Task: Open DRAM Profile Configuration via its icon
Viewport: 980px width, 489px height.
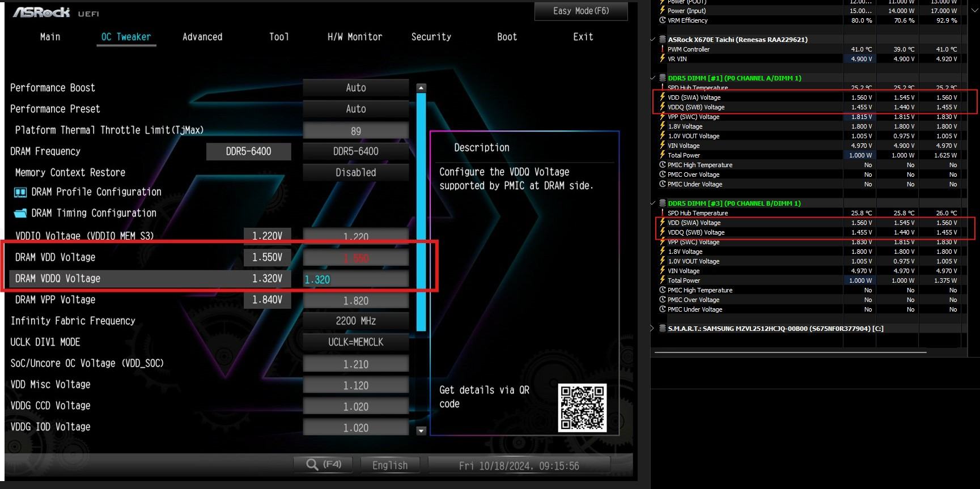Action: pos(20,193)
